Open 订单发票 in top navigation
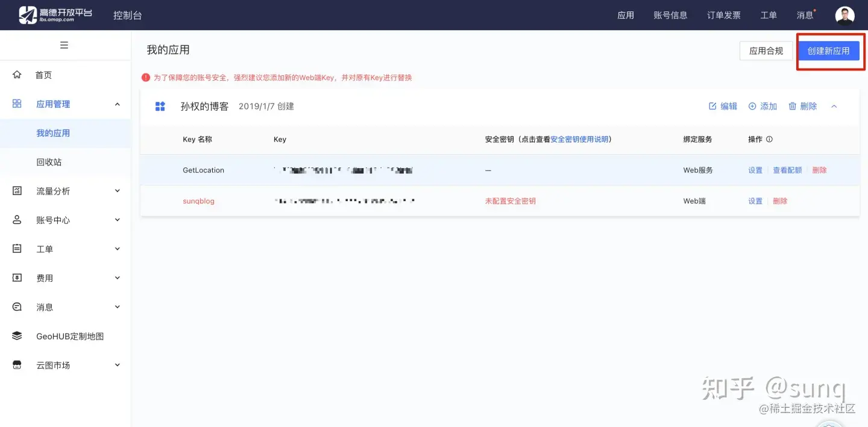Viewport: 868px width, 427px height. pyautogui.click(x=724, y=15)
